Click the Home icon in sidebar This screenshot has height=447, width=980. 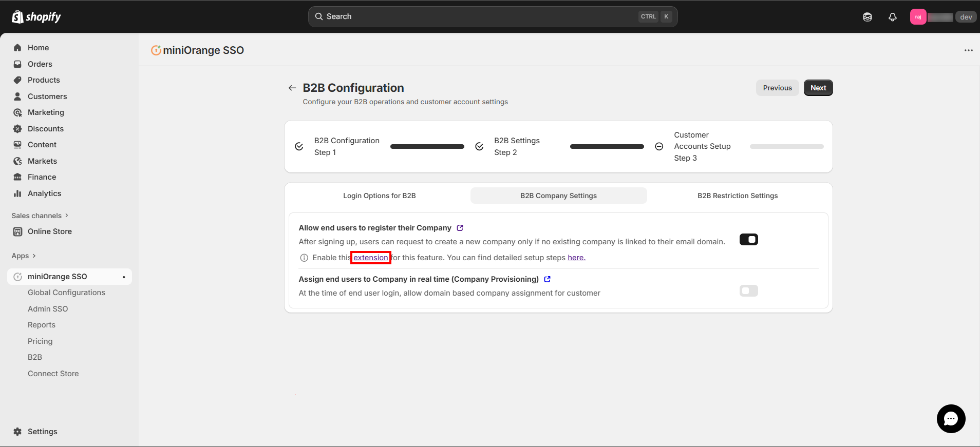[x=17, y=48]
